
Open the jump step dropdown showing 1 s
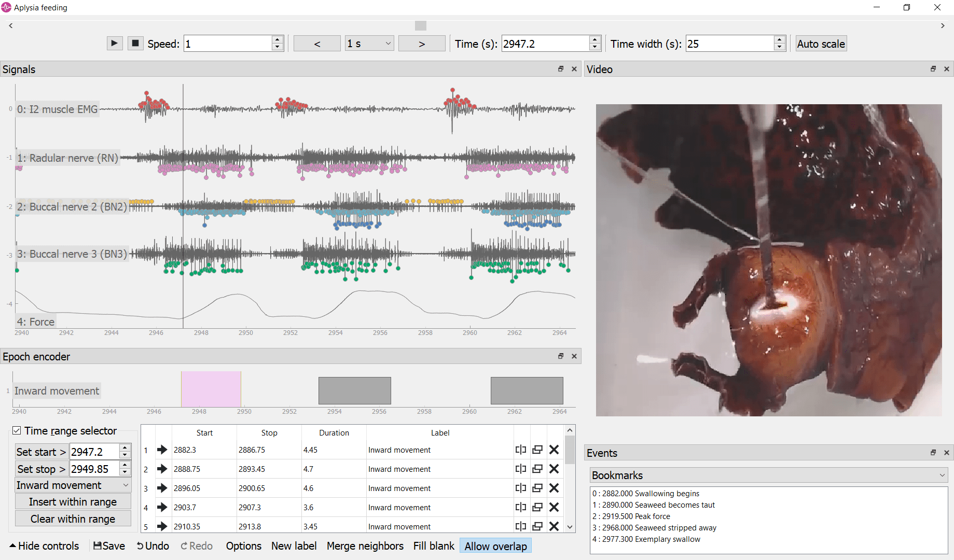[369, 43]
